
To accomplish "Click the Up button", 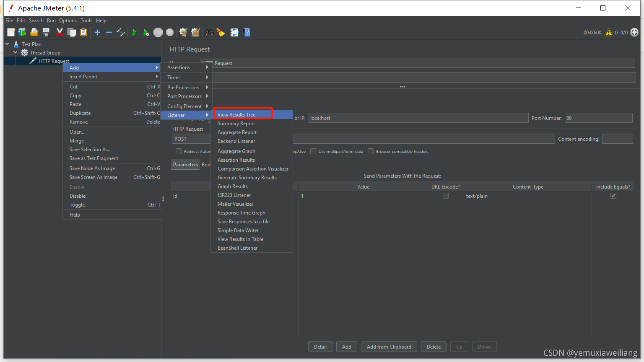I will (460, 346).
